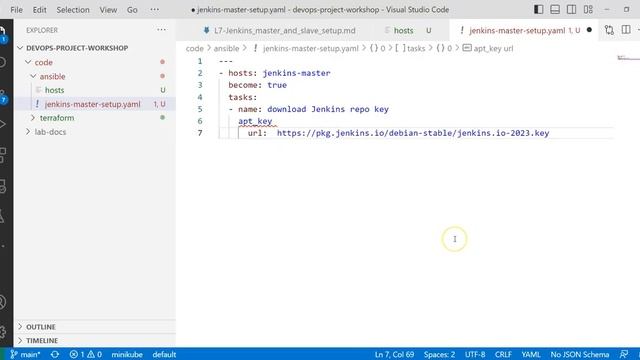Change the file encoding via UTF-8
The image size is (640, 360).
coord(475,354)
